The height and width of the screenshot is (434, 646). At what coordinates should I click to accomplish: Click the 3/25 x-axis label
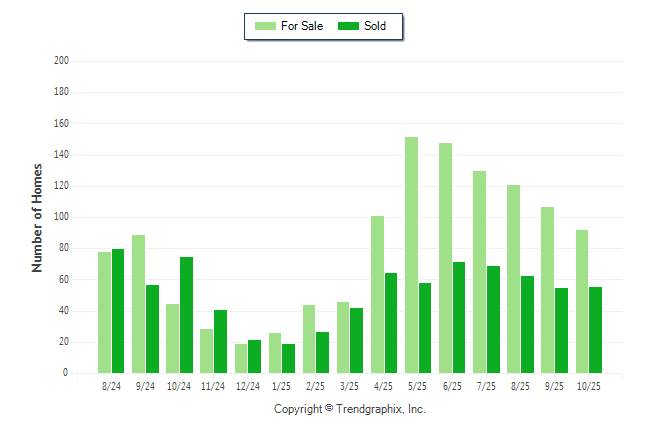(350, 387)
